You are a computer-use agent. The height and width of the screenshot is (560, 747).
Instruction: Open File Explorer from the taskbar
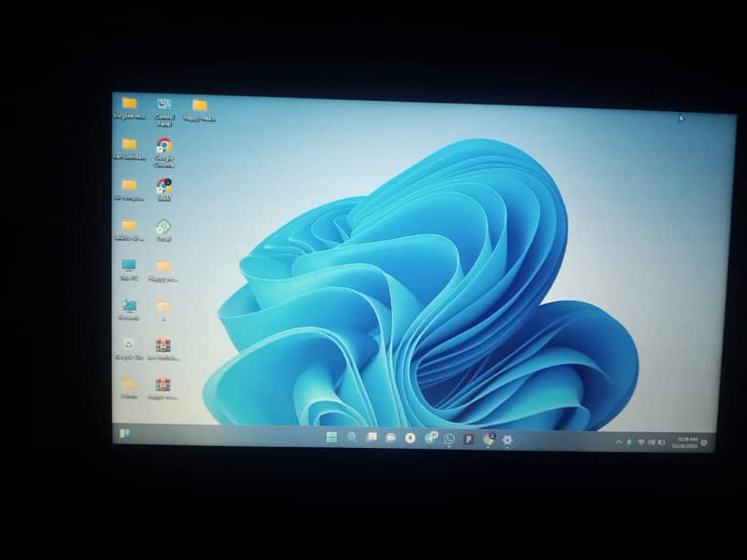click(373, 439)
